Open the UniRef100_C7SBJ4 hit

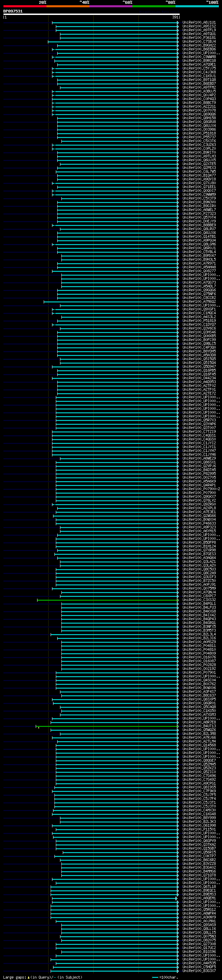coord(199,42)
